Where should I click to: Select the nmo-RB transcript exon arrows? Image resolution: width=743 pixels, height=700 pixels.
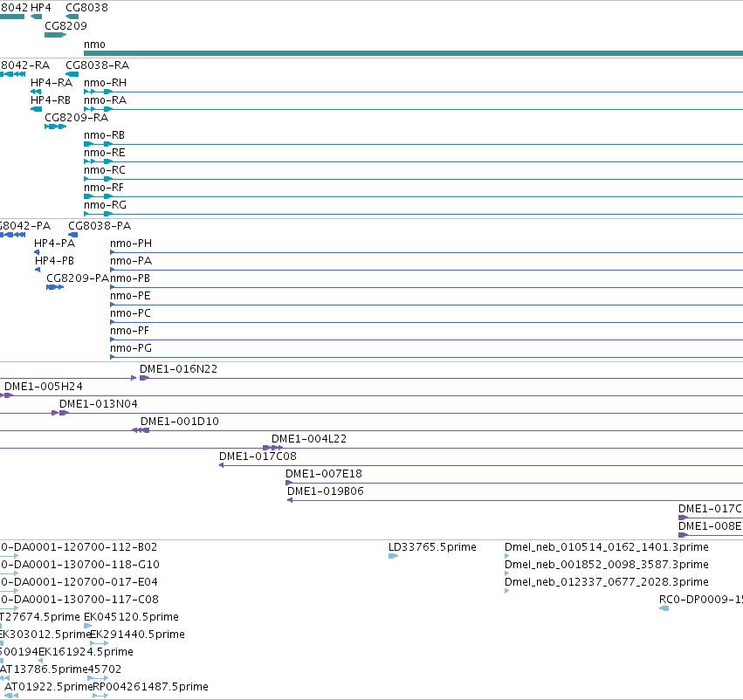(98, 144)
